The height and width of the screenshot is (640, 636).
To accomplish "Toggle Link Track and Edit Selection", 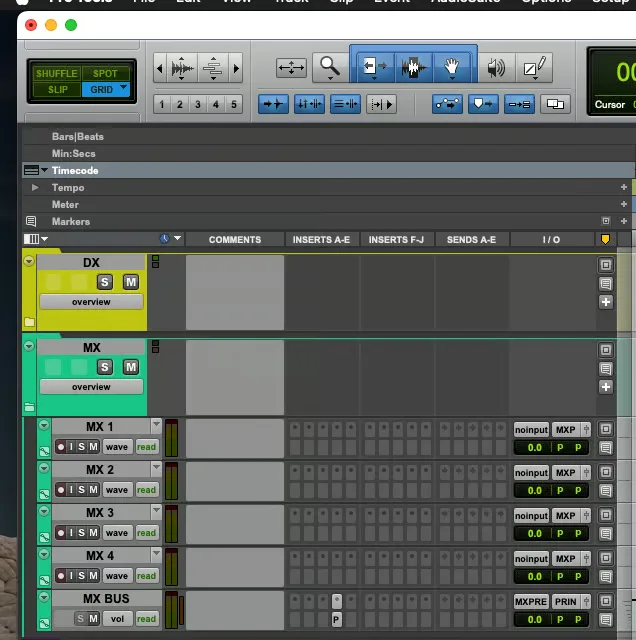I will coord(345,104).
